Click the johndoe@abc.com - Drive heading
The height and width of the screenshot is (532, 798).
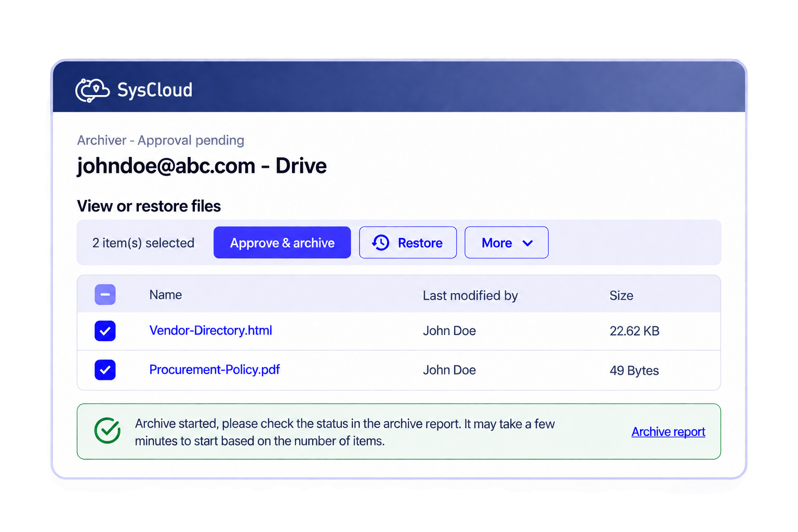[x=202, y=166]
